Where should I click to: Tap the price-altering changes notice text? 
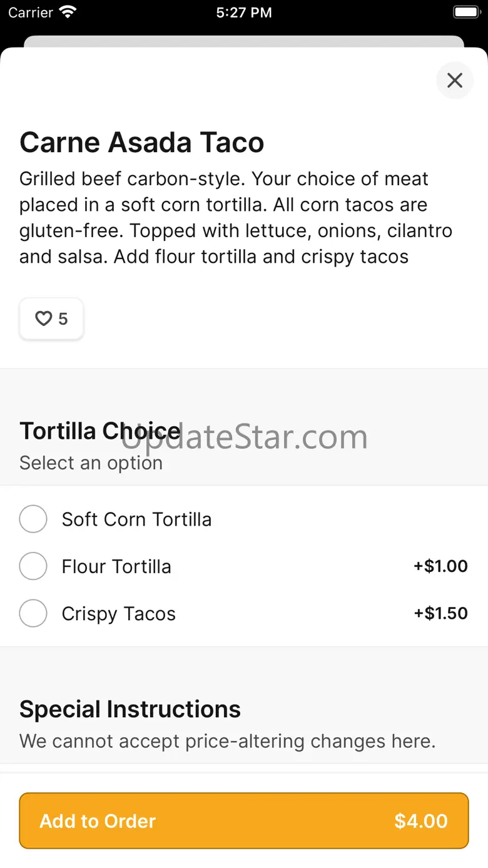pyautogui.click(x=227, y=741)
